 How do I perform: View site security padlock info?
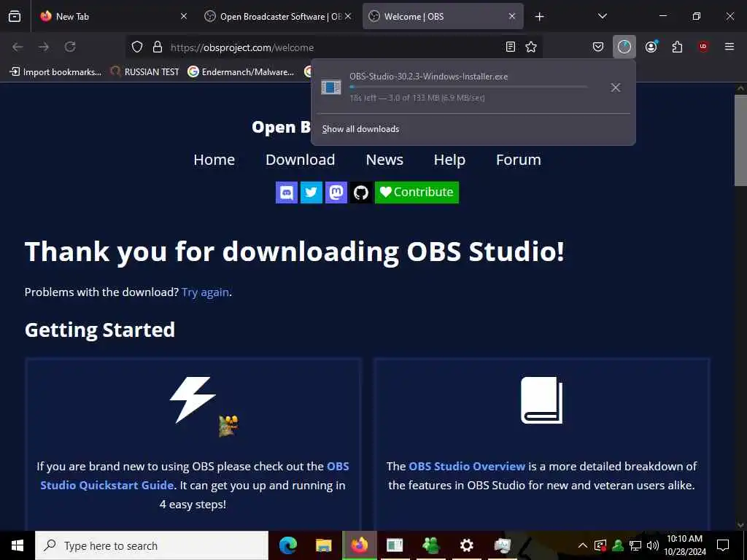click(x=158, y=47)
